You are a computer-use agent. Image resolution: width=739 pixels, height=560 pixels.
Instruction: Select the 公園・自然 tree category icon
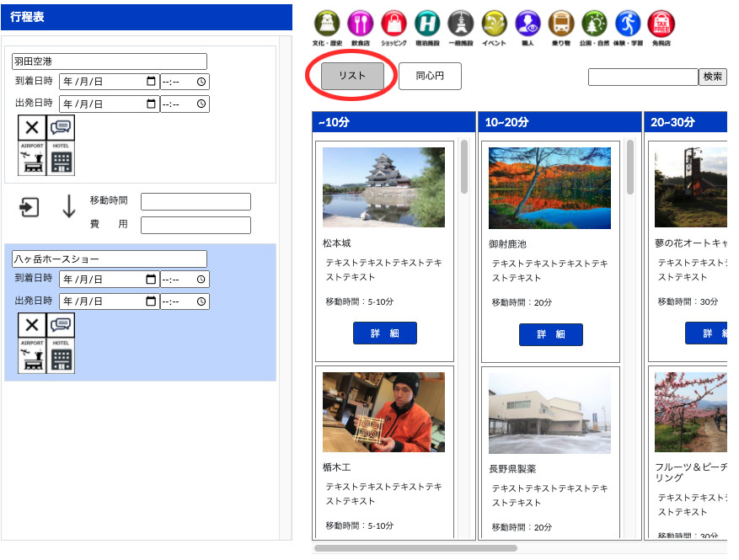click(594, 24)
